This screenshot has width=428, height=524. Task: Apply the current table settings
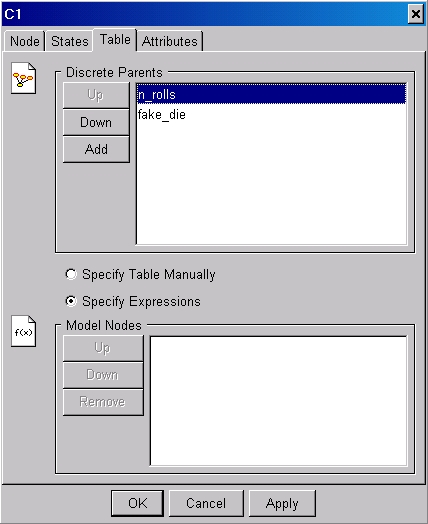[x=282, y=503]
